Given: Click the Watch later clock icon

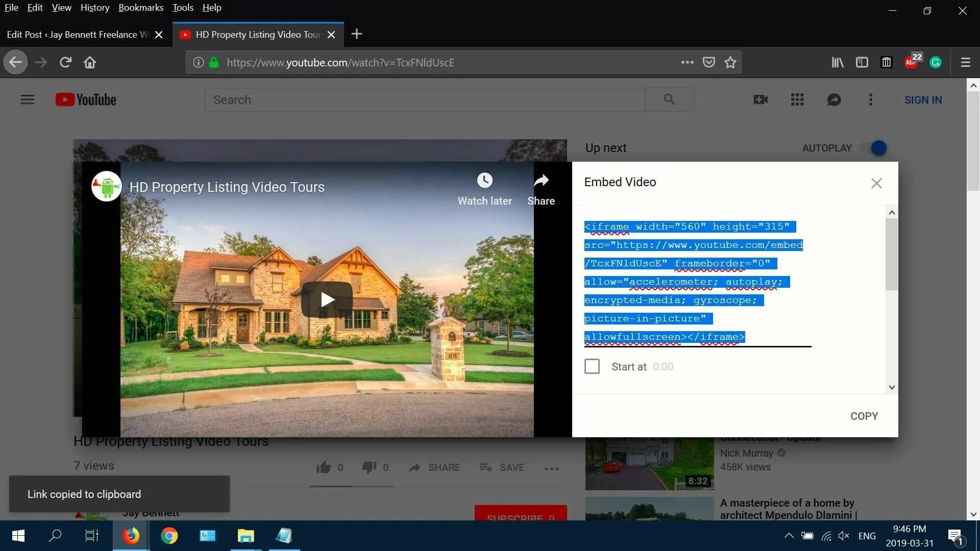Looking at the screenshot, I should [484, 181].
